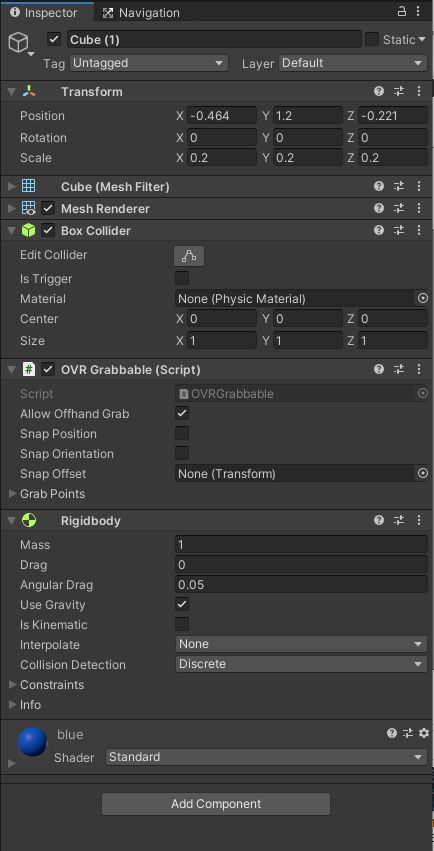Switch to the Navigation tab
The height and width of the screenshot is (851, 434).
click(141, 12)
